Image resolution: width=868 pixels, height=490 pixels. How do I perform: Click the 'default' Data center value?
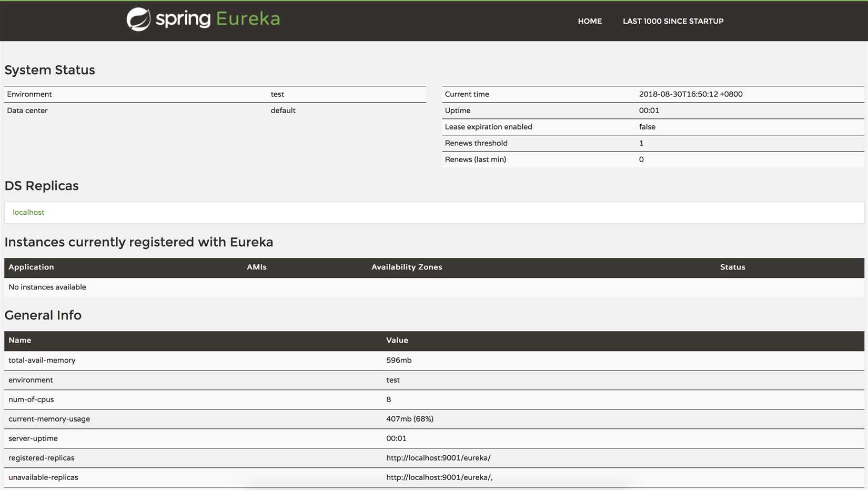click(x=283, y=111)
